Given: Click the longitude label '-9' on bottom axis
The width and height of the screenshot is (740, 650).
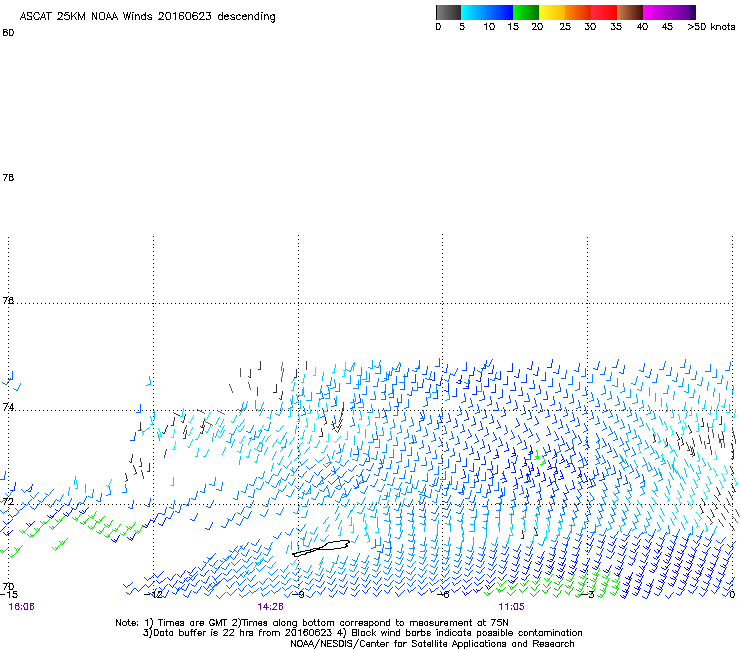Looking at the screenshot, I should tap(299, 594).
